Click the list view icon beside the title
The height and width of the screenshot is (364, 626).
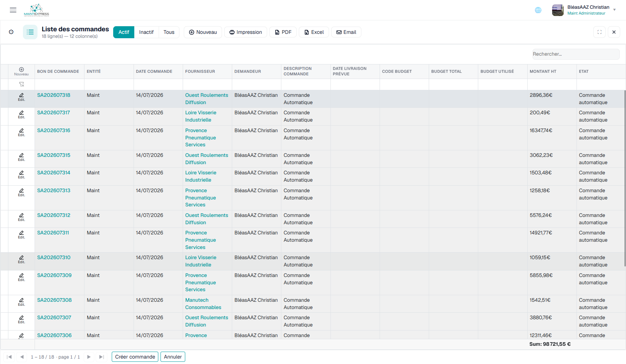(30, 32)
